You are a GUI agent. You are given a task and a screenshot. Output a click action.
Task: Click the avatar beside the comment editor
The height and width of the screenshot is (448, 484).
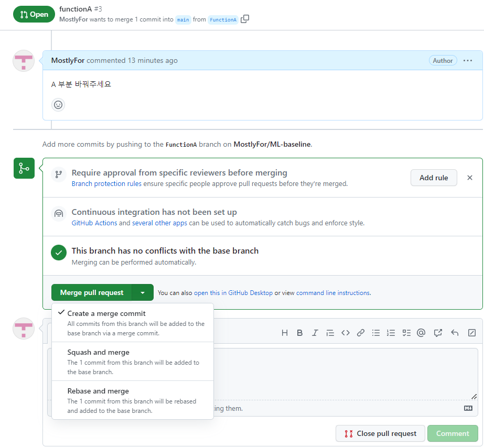point(24,329)
